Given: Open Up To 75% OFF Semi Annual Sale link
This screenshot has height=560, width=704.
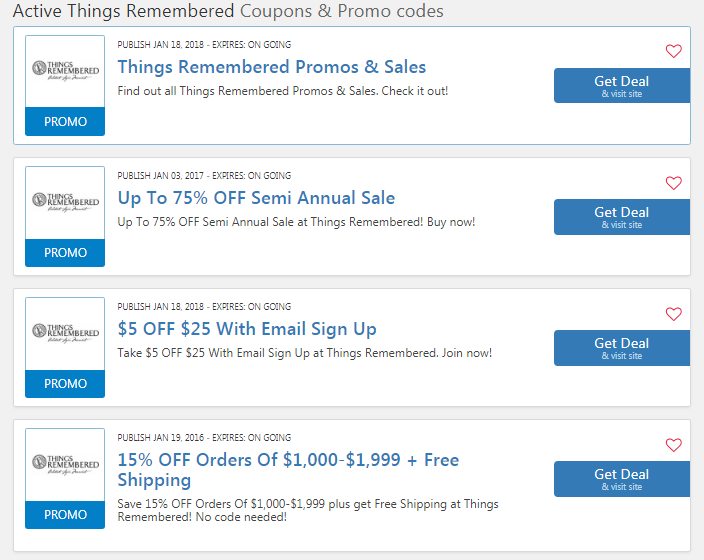Looking at the screenshot, I should pos(256,198).
